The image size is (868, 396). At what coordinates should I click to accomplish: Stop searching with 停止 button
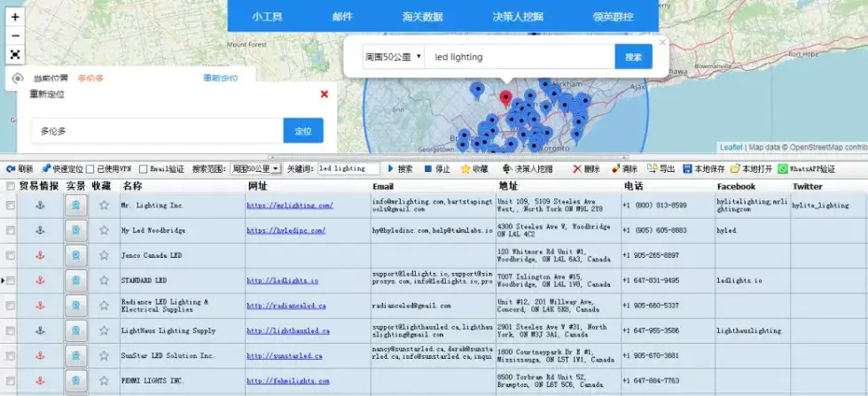coord(437,168)
